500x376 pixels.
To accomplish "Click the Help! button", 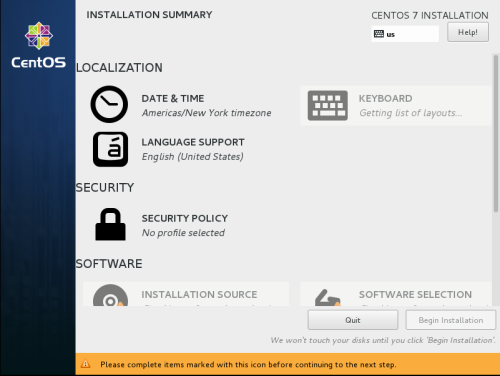I will tap(468, 32).
